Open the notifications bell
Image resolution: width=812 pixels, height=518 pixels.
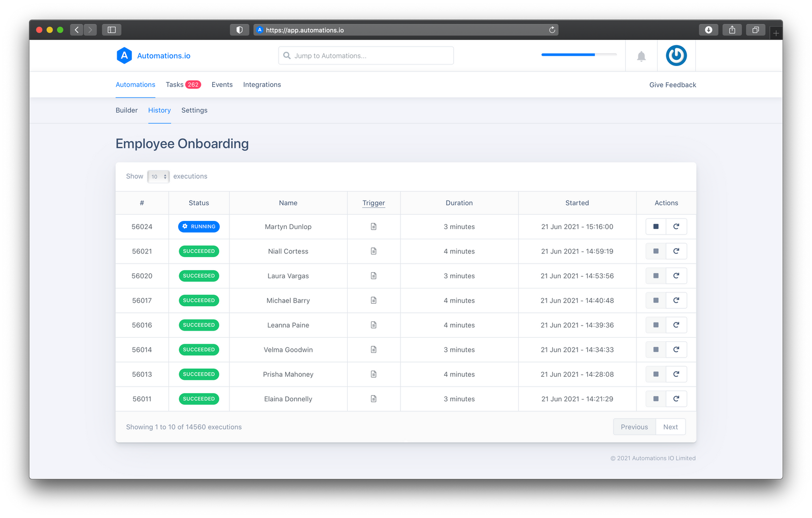tap(641, 56)
